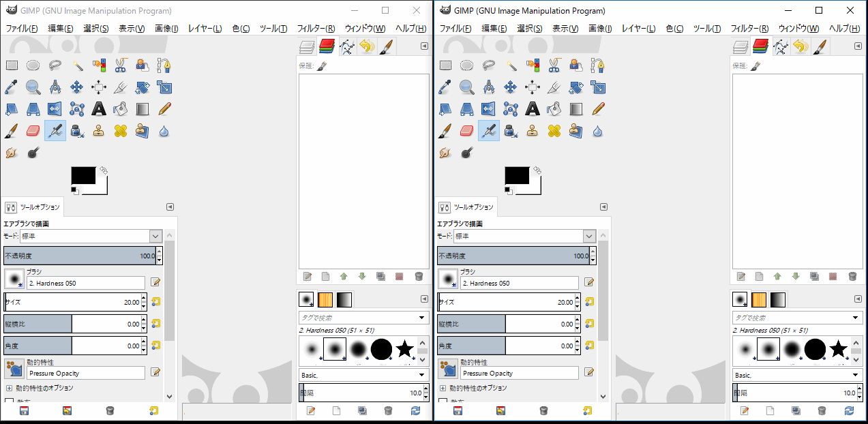Click サイズ slider in right GIMP window
Image resolution: width=868 pixels, height=424 pixels.
(x=509, y=302)
